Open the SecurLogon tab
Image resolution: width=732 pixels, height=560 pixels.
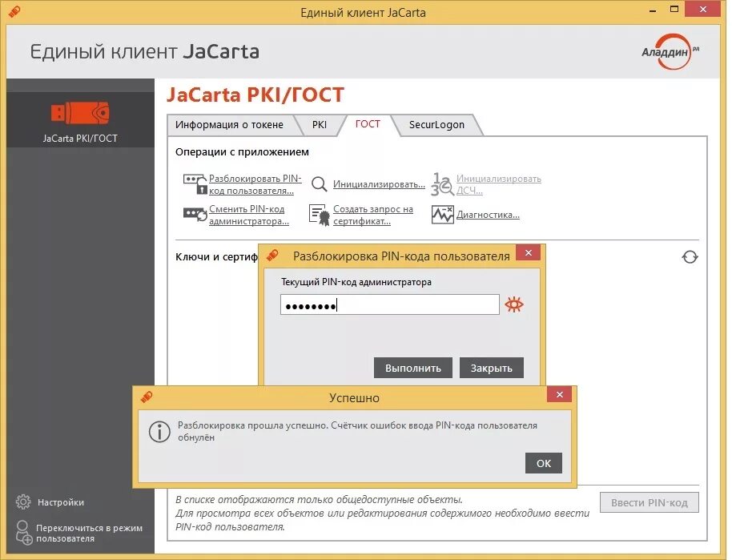(x=436, y=125)
